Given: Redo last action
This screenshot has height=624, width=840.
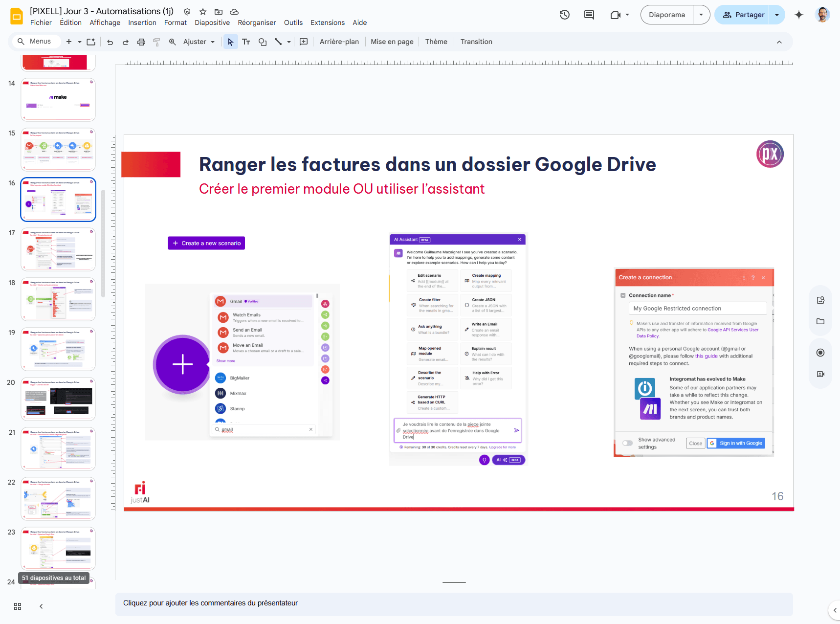Looking at the screenshot, I should pos(126,42).
